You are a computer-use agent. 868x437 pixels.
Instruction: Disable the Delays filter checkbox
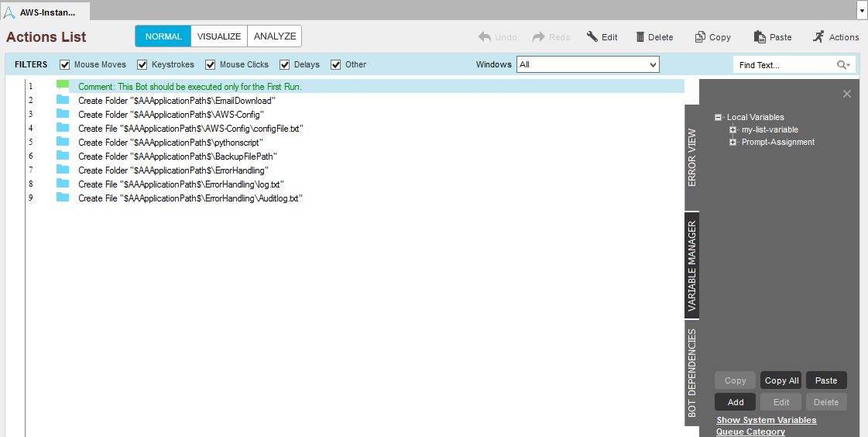coord(285,65)
